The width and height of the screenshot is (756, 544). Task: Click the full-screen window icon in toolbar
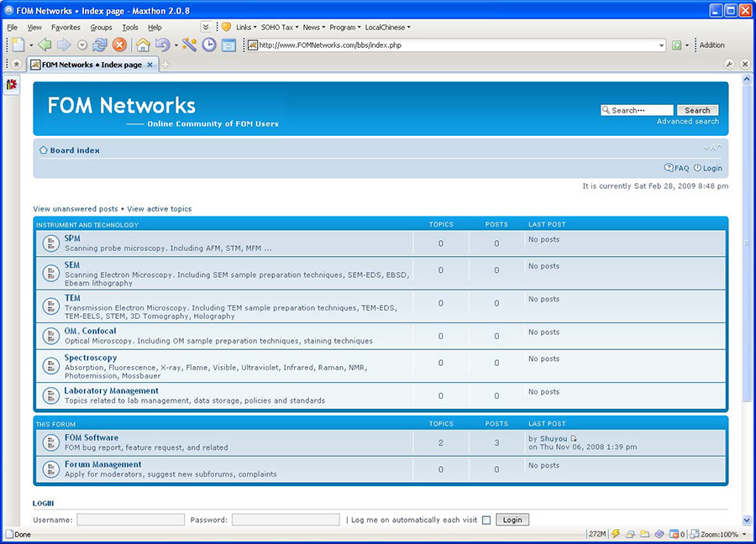pyautogui.click(x=228, y=44)
